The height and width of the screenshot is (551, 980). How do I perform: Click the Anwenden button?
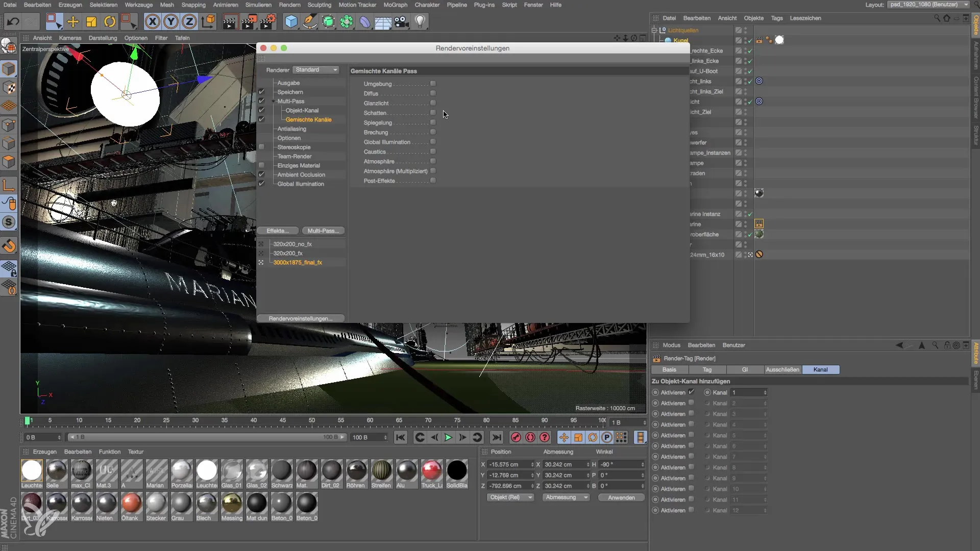coord(621,498)
